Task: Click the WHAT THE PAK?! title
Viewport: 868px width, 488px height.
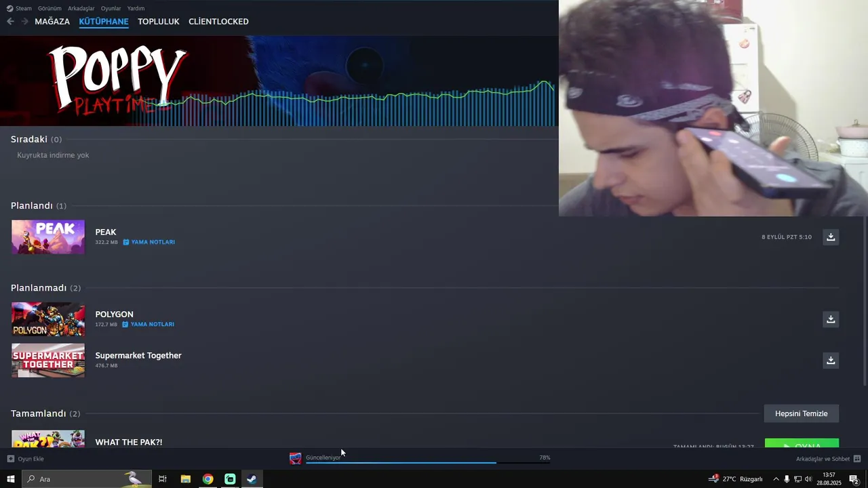Action: [129, 442]
